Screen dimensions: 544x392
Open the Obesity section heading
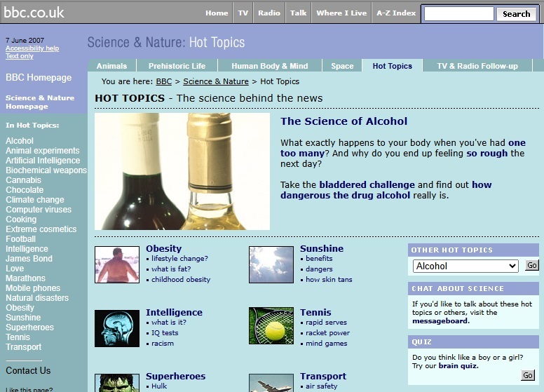tap(164, 248)
